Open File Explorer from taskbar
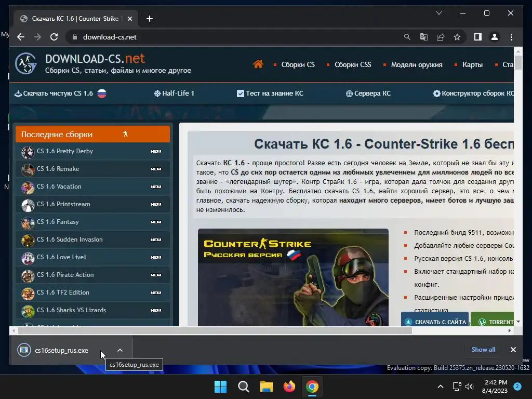This screenshot has height=399, width=532. 267,387
